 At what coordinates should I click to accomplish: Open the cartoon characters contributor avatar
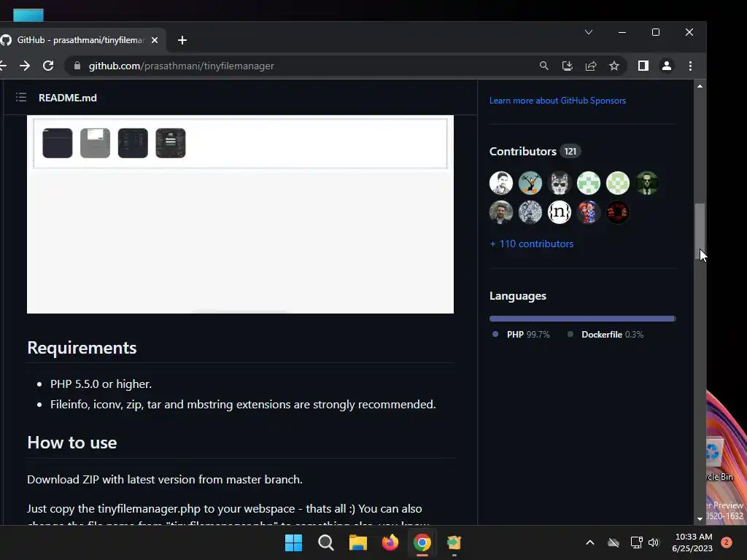tap(589, 212)
